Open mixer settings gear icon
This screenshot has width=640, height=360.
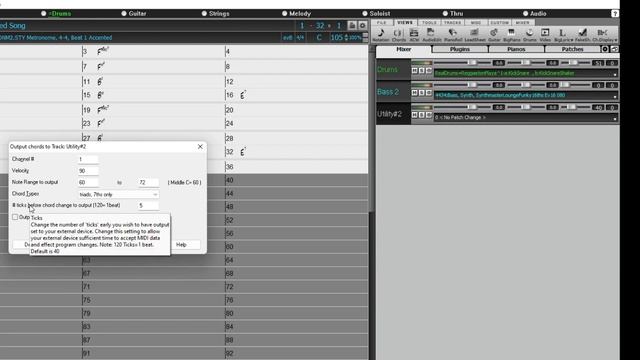[x=605, y=49]
